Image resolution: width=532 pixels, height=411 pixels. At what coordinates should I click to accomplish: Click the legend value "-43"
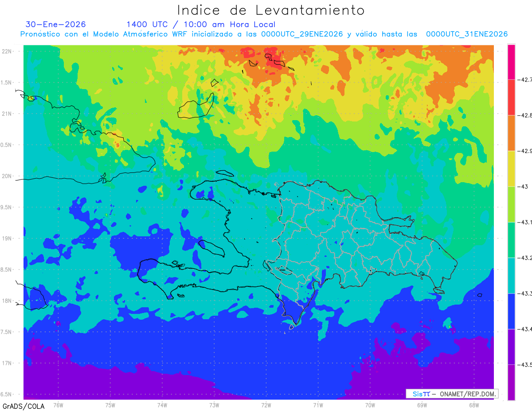pyautogui.click(x=523, y=186)
